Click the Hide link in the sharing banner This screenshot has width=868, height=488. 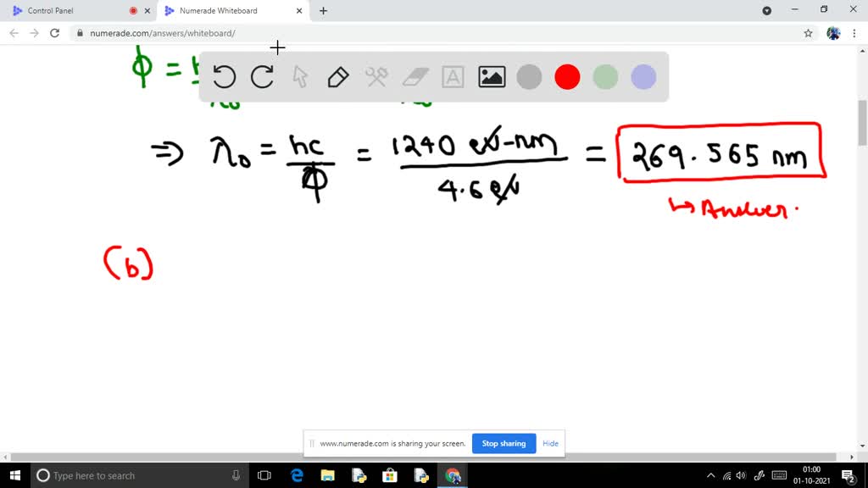point(550,443)
